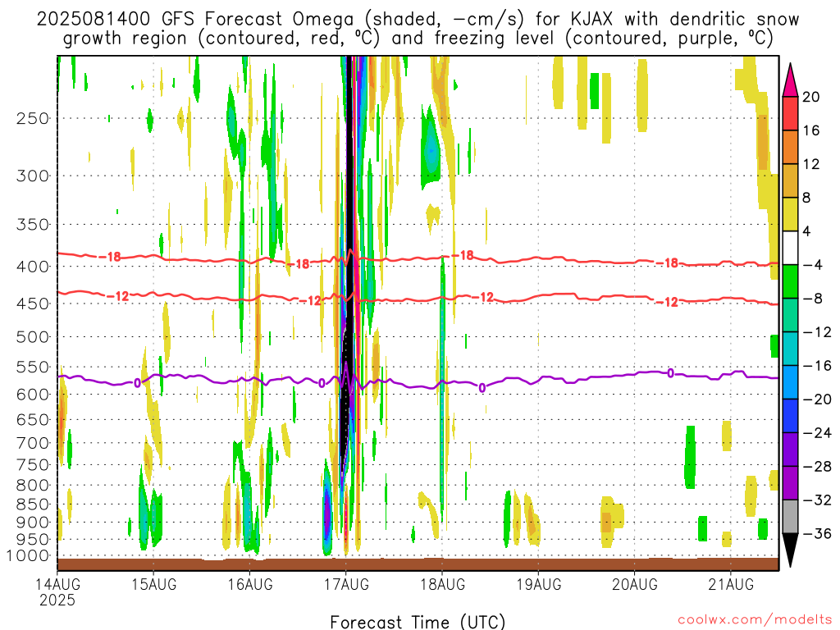Click the 350 pressure level label
The height and width of the screenshot is (630, 840).
pos(33,225)
